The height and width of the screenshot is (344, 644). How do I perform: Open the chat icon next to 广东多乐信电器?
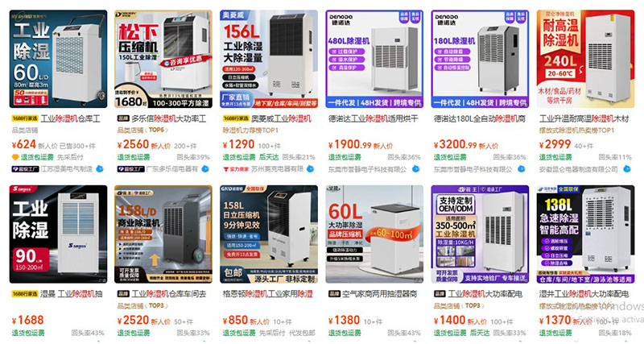coord(205,169)
